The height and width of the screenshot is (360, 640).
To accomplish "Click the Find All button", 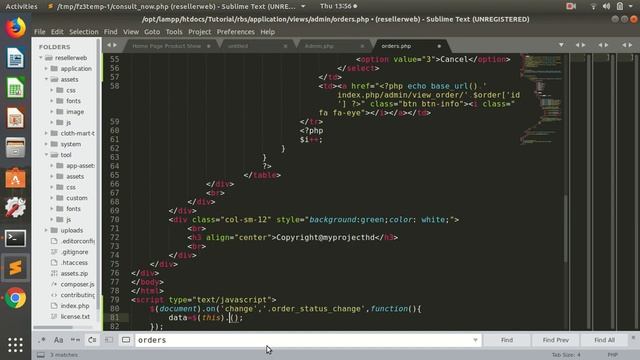I will (604, 340).
